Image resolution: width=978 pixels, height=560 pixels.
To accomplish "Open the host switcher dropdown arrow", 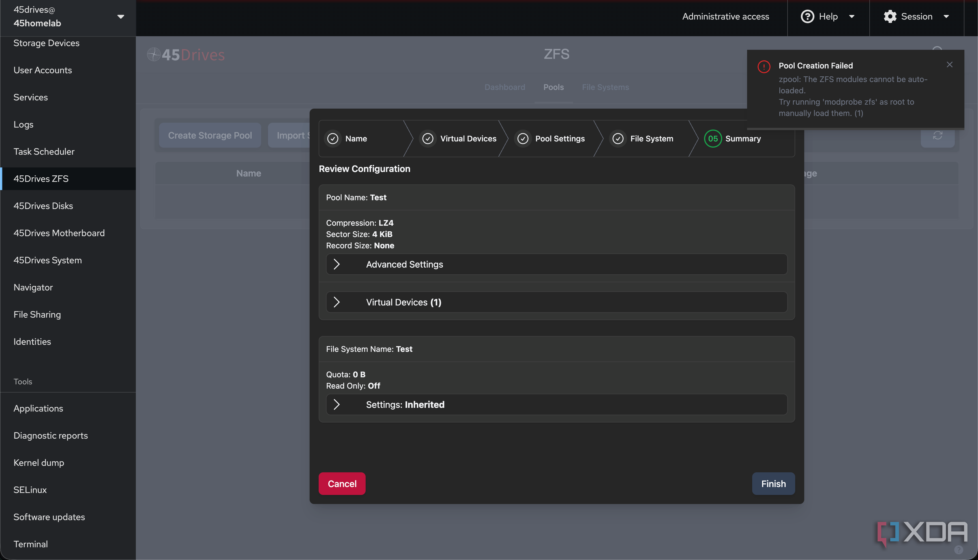I will [121, 16].
